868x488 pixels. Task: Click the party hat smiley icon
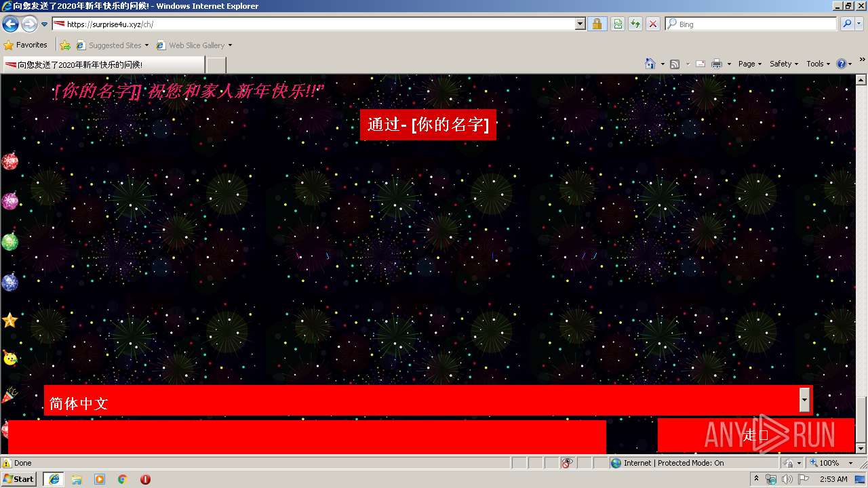coord(9,358)
